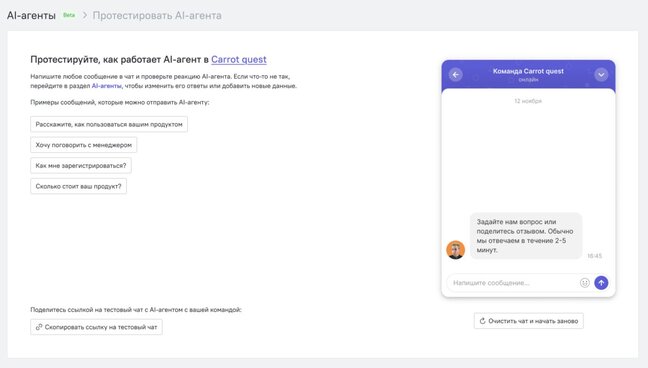Click the back arrow in the chat header
The height and width of the screenshot is (368, 648).
(455, 75)
